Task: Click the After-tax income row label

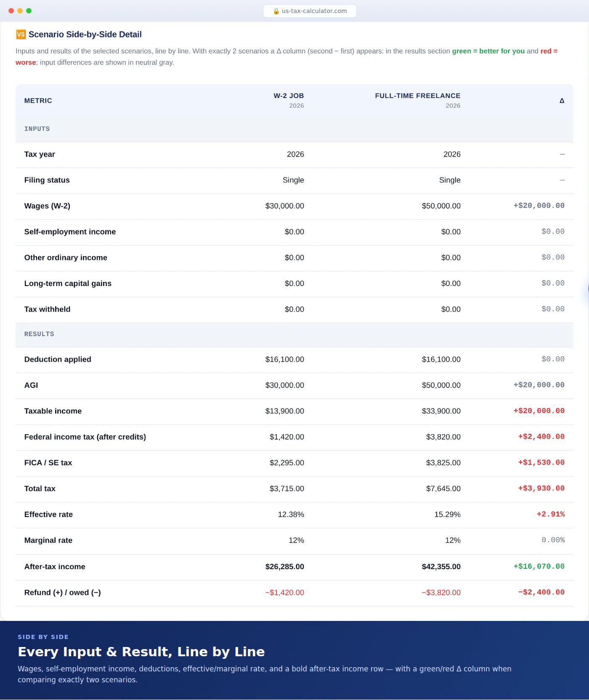Action: click(55, 567)
